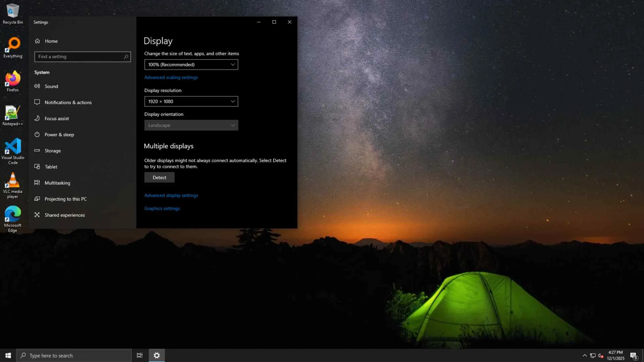The height and width of the screenshot is (362, 644).
Task: Select Notifications & actions in the sidebar
Action: pyautogui.click(x=68, y=102)
